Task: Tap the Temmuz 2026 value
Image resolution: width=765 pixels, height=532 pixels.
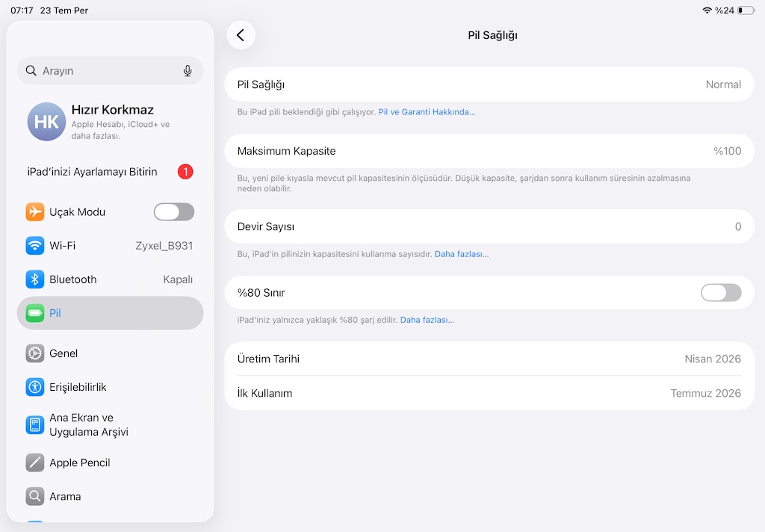Action: pos(705,393)
